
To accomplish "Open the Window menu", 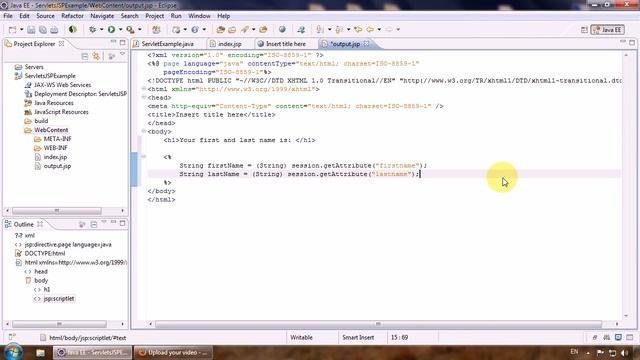I will (199, 16).
